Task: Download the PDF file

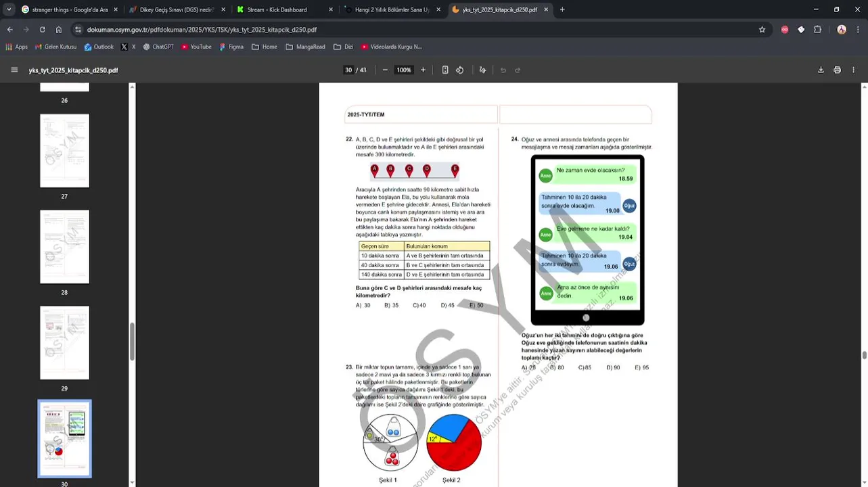Action: pos(821,70)
